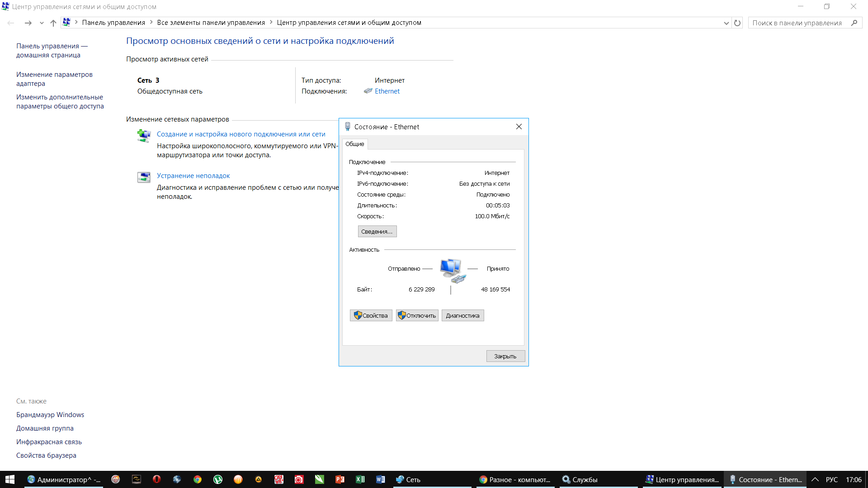Click the Ethernet connection icon

click(x=368, y=91)
